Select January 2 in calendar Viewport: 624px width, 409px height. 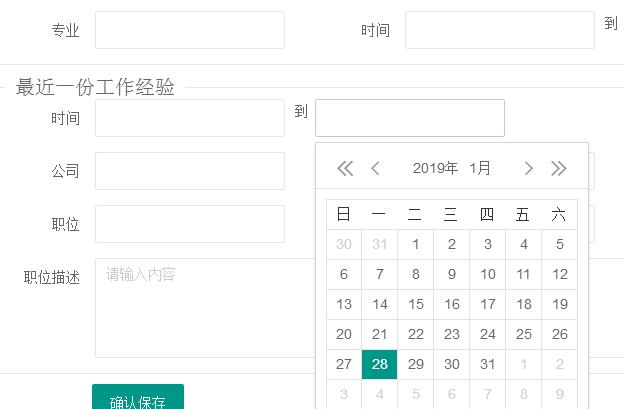(452, 244)
